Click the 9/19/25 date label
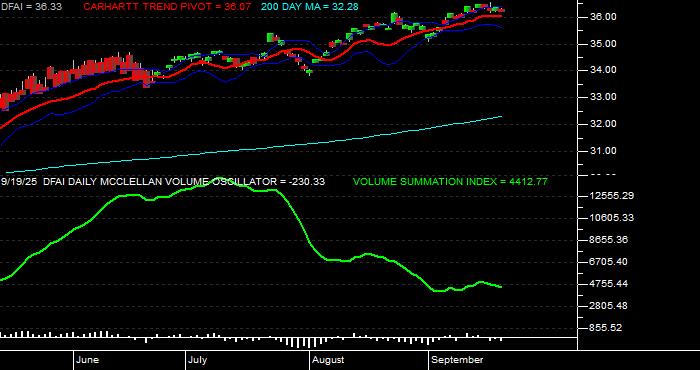Image resolution: width=700 pixels, height=370 pixels. click(19, 182)
